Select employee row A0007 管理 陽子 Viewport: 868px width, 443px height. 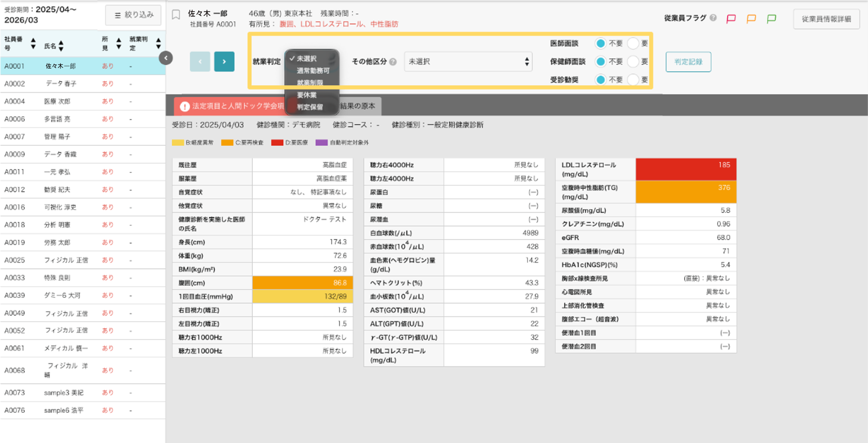(83, 136)
